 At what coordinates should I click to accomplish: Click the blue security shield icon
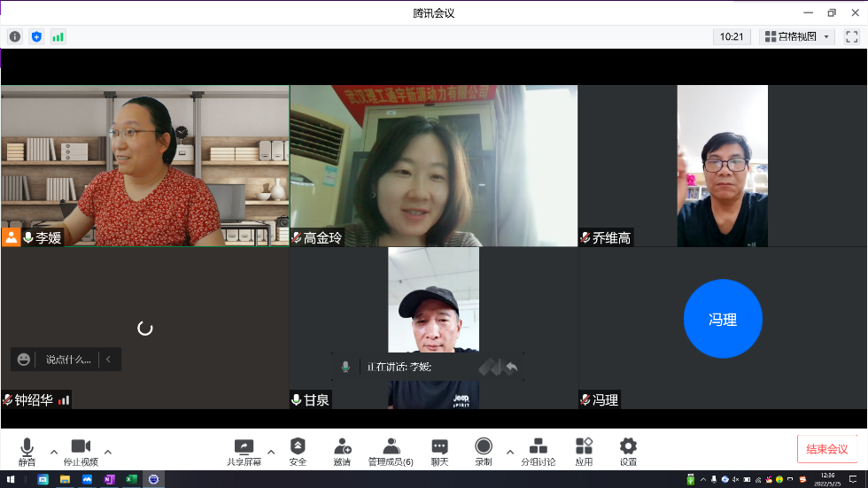click(x=36, y=36)
